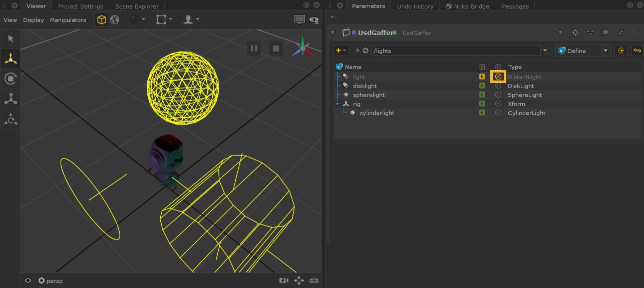Toggle the eye visibility icon beside persp

click(x=28, y=280)
